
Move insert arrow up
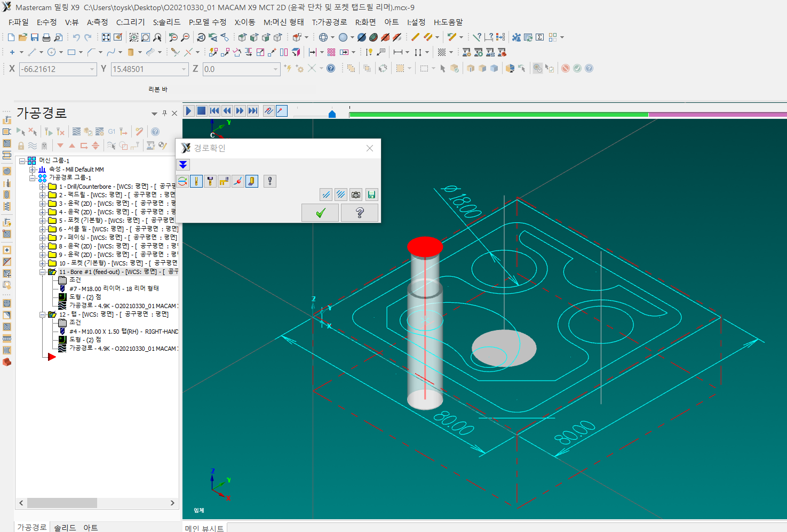72,146
